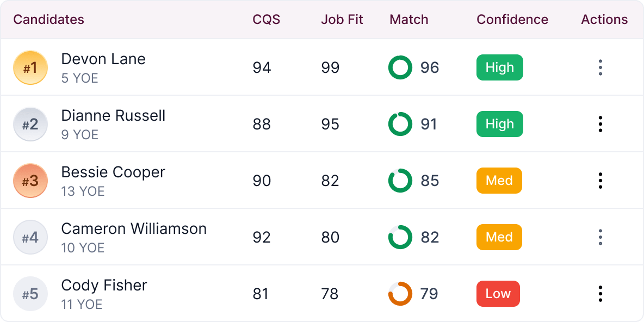Click the kebab icon in Cameron Williamson's row
Screen dimensions: 644x322
(600, 237)
